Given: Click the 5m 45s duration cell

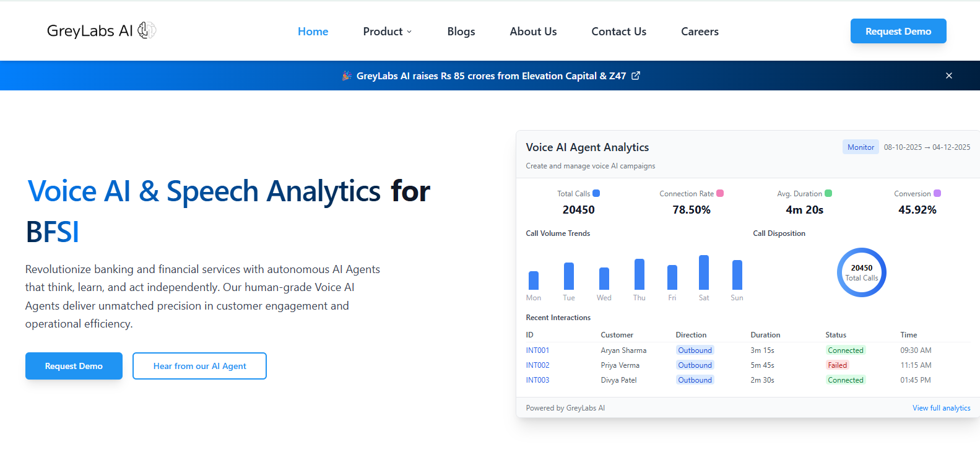Looking at the screenshot, I should coord(762,365).
